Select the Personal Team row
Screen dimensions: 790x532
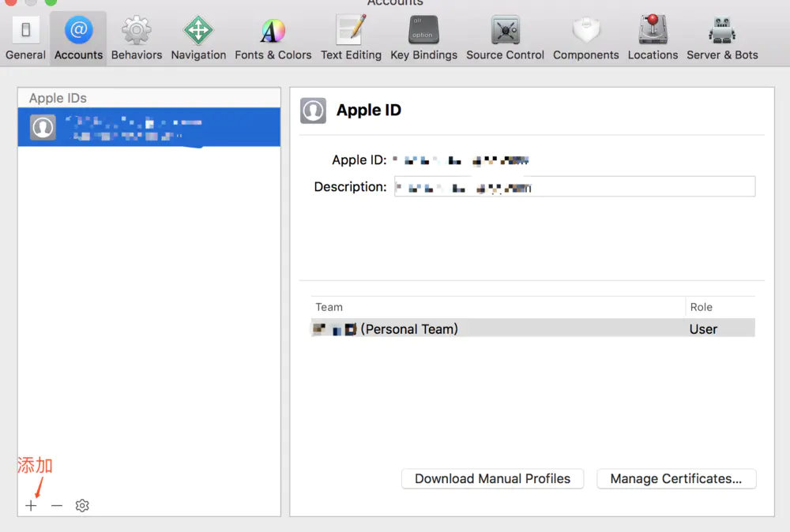tap(498, 329)
